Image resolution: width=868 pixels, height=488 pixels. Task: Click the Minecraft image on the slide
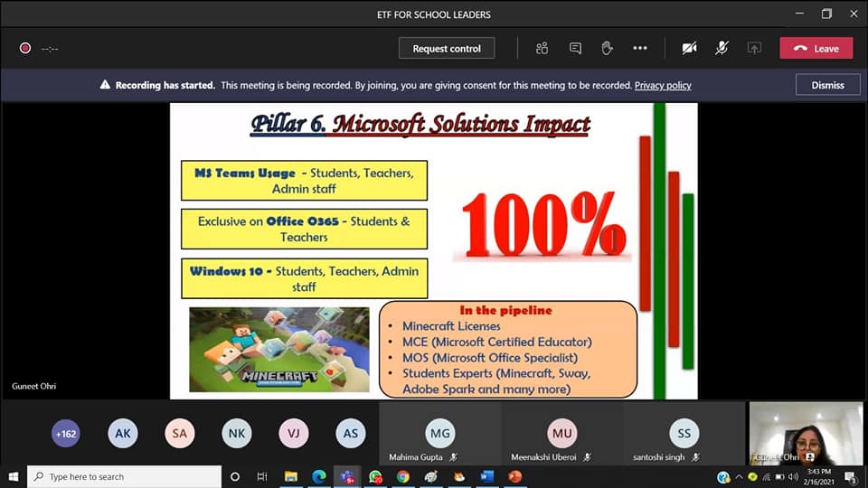coord(279,350)
